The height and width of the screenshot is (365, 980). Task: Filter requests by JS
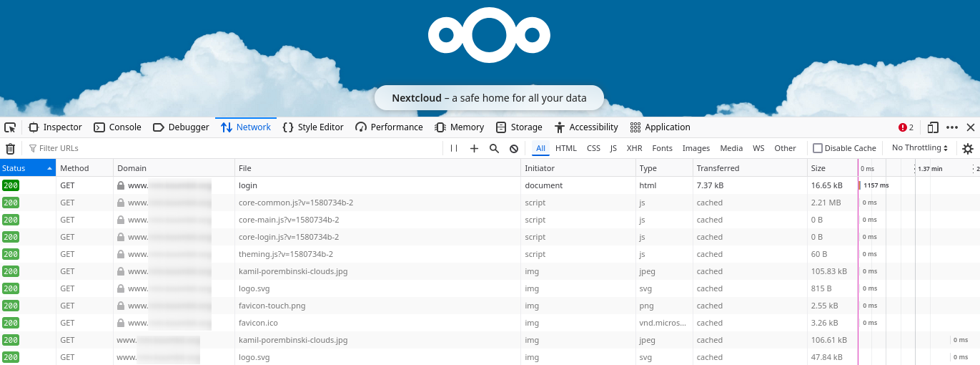[613, 148]
